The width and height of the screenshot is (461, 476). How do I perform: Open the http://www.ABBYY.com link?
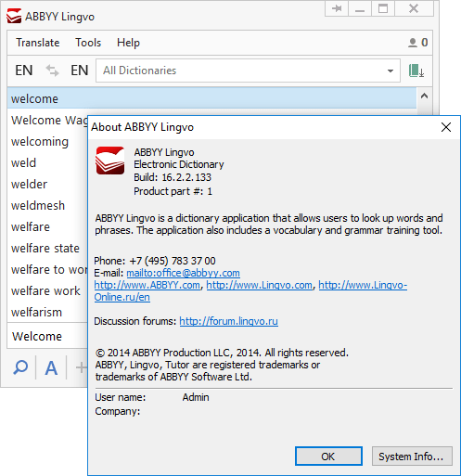tap(147, 285)
